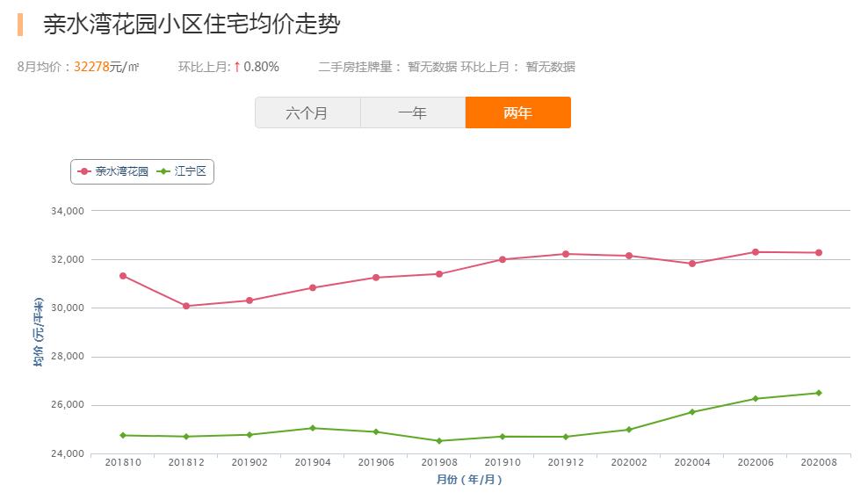Image resolution: width=868 pixels, height=500 pixels.
Task: Click the 江宁区 data point at 201906
Action: tap(376, 431)
